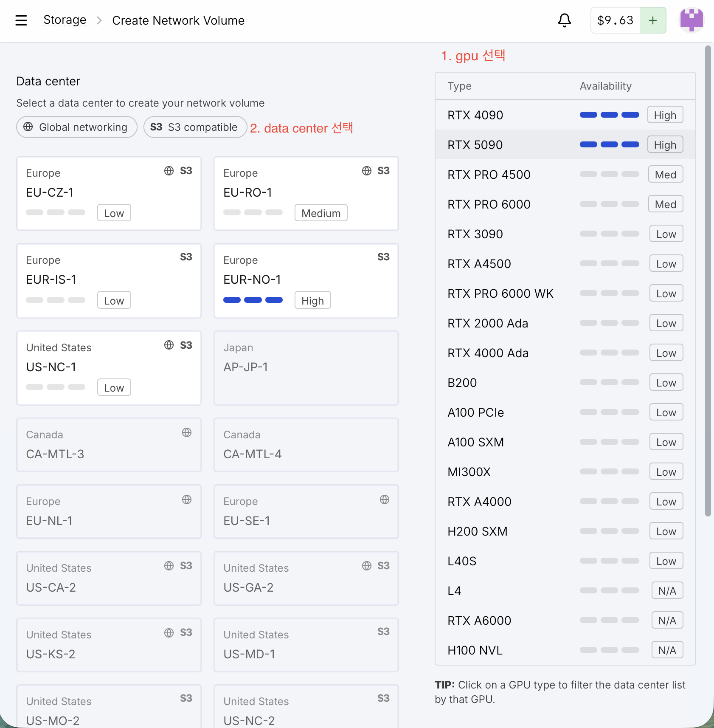This screenshot has width=714, height=728.
Task: Click the Med badge on RTX PRO 4500
Action: point(666,174)
